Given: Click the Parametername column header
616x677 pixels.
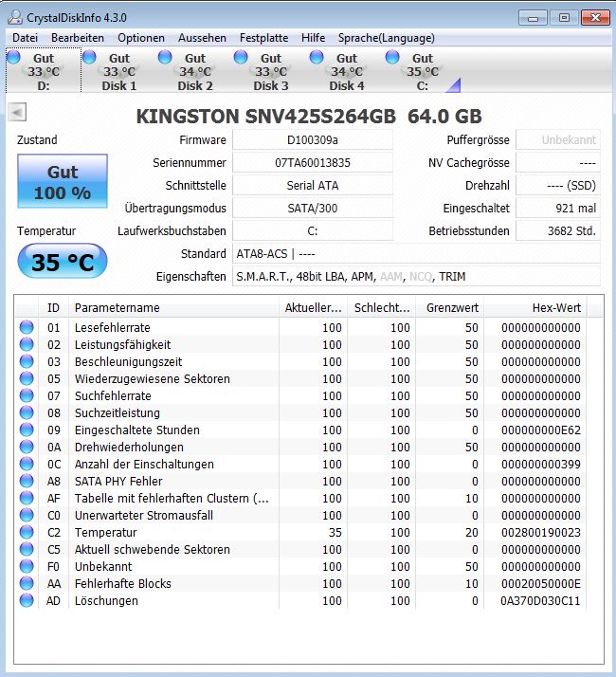Looking at the screenshot, I should point(174,308).
